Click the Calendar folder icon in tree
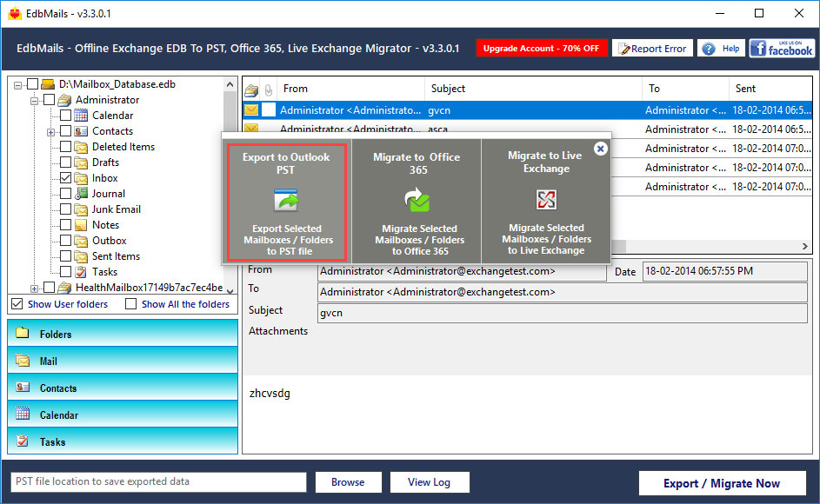Screen dimensions: 820x504 pyautogui.click(x=81, y=115)
